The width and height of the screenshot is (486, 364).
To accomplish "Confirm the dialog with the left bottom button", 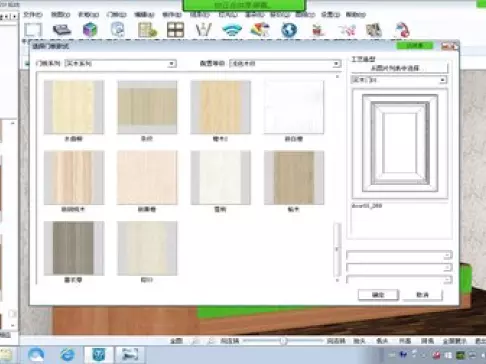I will coord(378,295).
